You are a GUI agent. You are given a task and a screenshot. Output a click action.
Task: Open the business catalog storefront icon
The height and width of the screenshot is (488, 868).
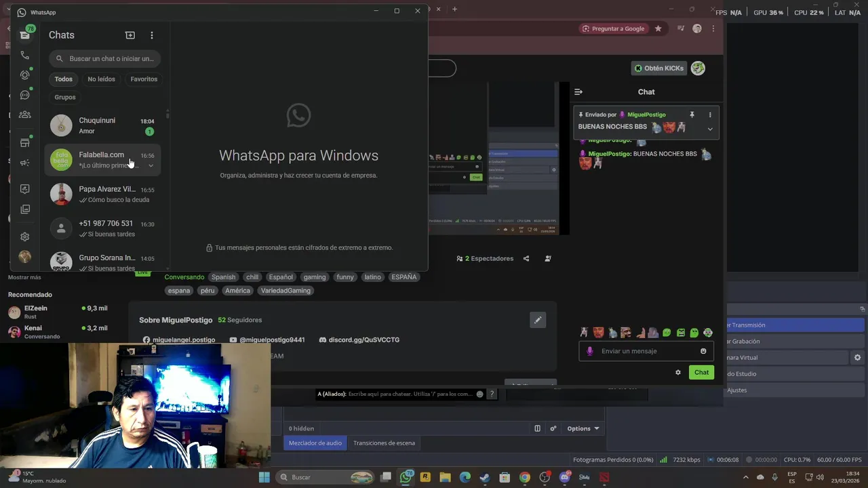point(25,143)
